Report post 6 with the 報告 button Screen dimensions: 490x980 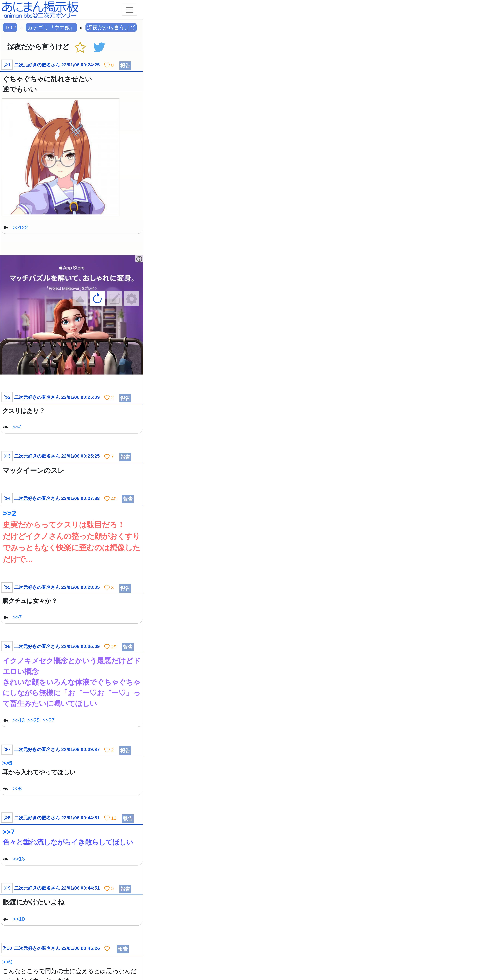(128, 647)
